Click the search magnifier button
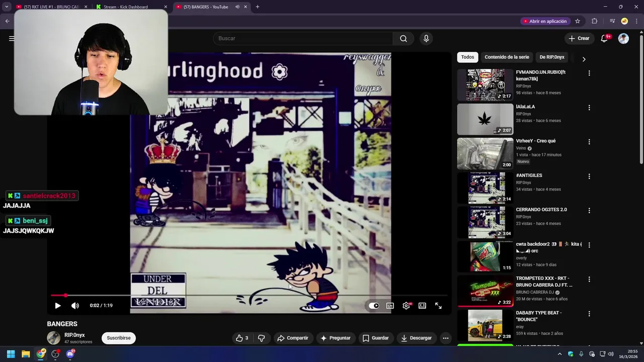 click(404, 38)
